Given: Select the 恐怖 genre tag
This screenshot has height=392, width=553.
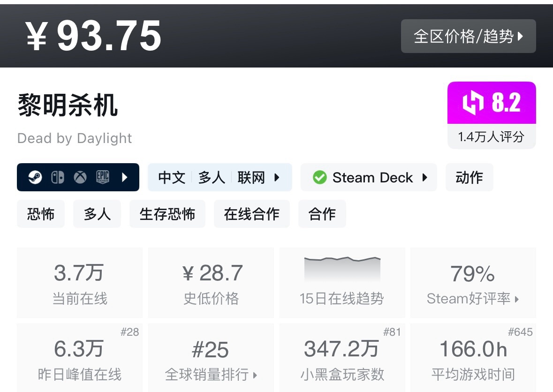Looking at the screenshot, I should pyautogui.click(x=41, y=214).
